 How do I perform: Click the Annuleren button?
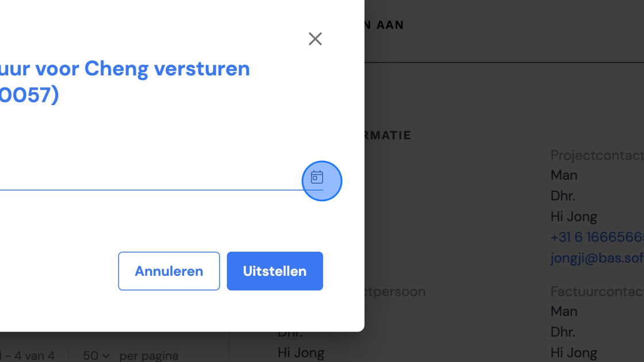coord(169,271)
